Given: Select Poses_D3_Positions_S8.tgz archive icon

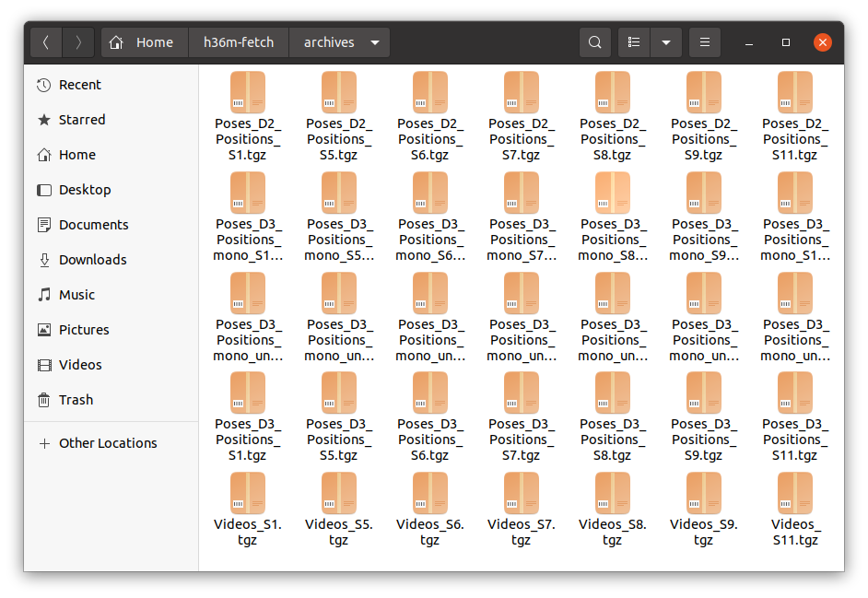Looking at the screenshot, I should click(x=612, y=393).
